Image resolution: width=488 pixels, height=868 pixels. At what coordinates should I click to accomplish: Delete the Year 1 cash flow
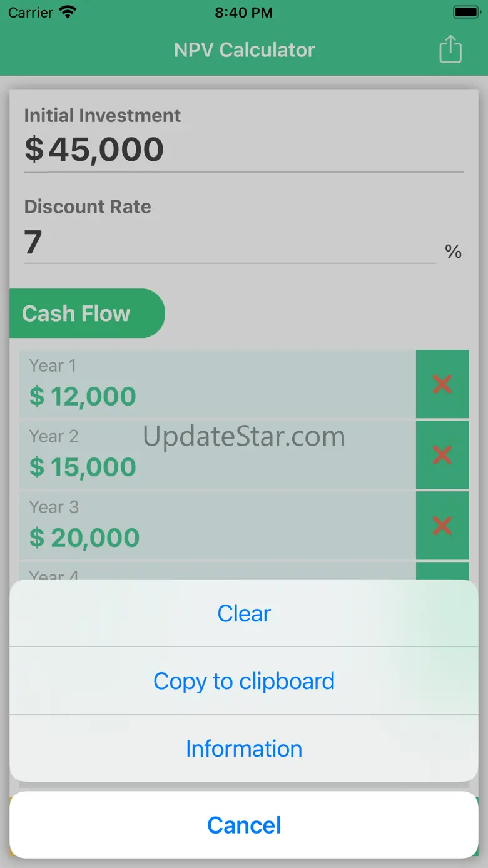tap(442, 384)
